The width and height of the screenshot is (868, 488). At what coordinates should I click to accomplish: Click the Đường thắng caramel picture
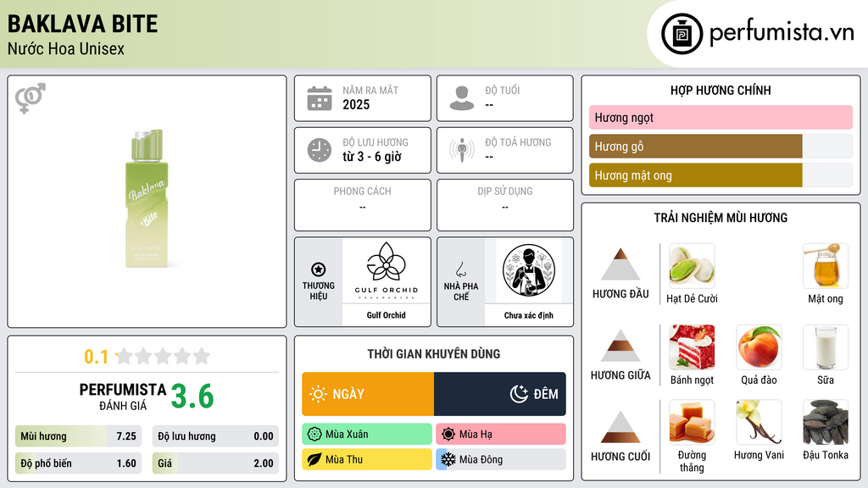(692, 422)
